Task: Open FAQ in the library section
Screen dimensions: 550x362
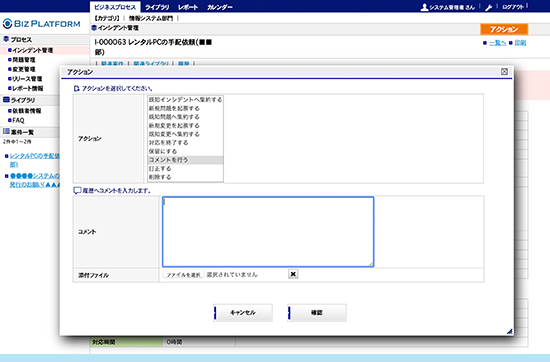Action: tap(18, 120)
